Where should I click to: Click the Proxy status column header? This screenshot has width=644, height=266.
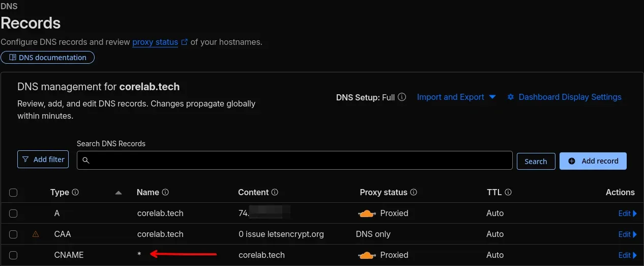tap(384, 193)
